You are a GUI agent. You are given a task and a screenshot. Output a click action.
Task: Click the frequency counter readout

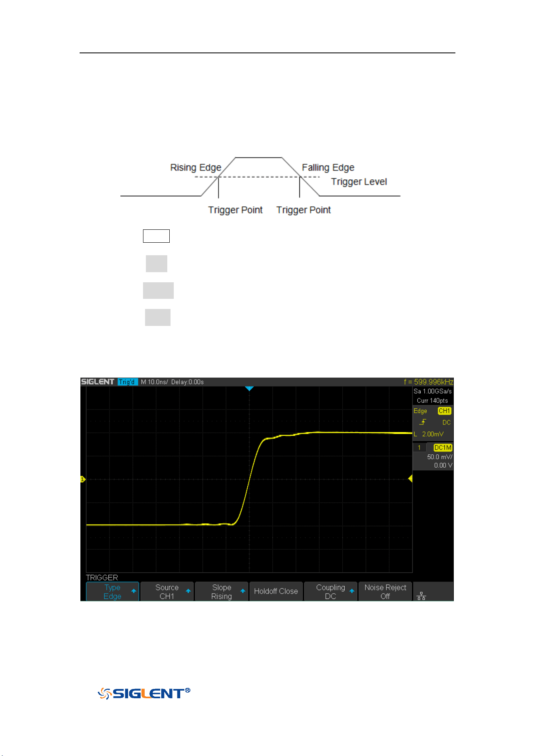pos(428,382)
